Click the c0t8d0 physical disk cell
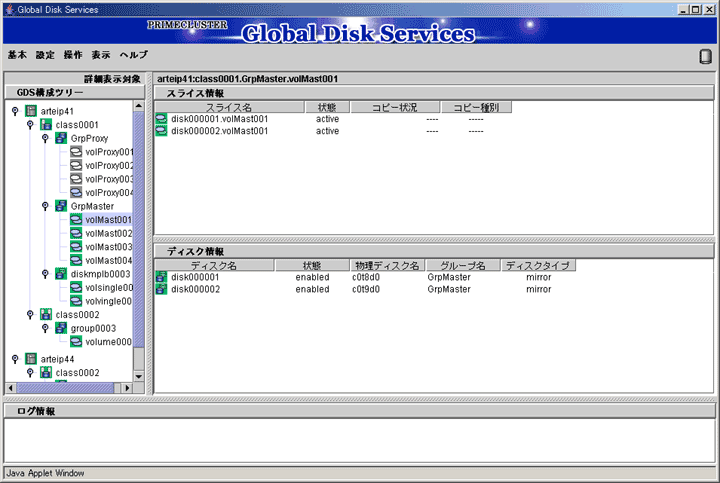Viewport: 720px width, 483px height. tap(366, 277)
